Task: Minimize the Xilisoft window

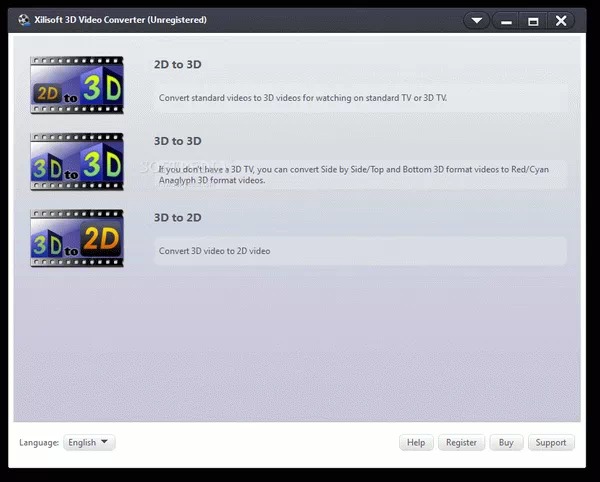Action: tap(506, 21)
